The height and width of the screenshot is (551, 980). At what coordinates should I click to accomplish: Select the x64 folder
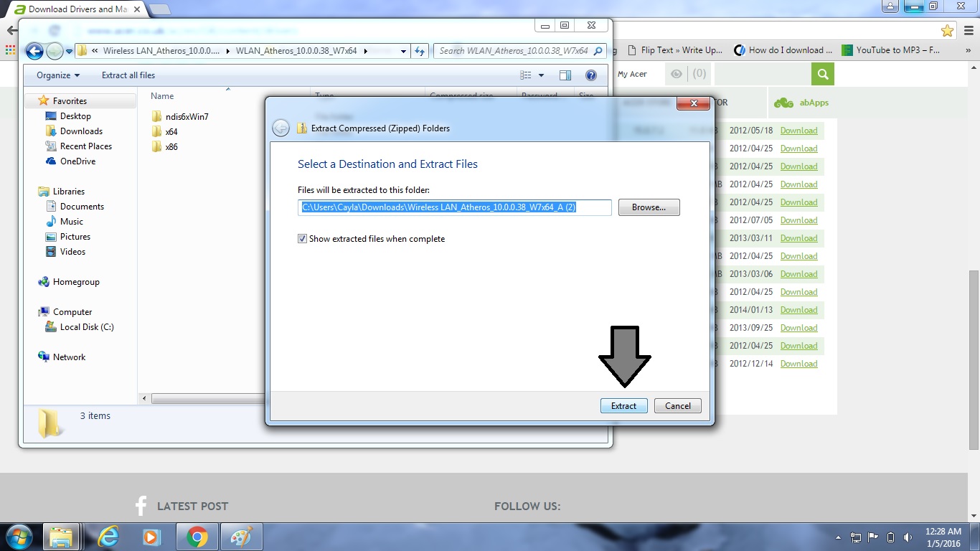click(165, 132)
